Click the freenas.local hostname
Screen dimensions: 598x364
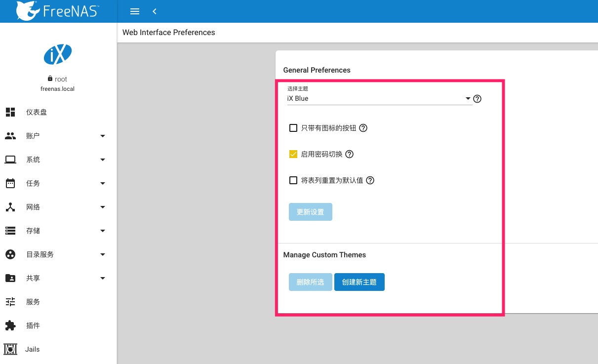pyautogui.click(x=58, y=89)
